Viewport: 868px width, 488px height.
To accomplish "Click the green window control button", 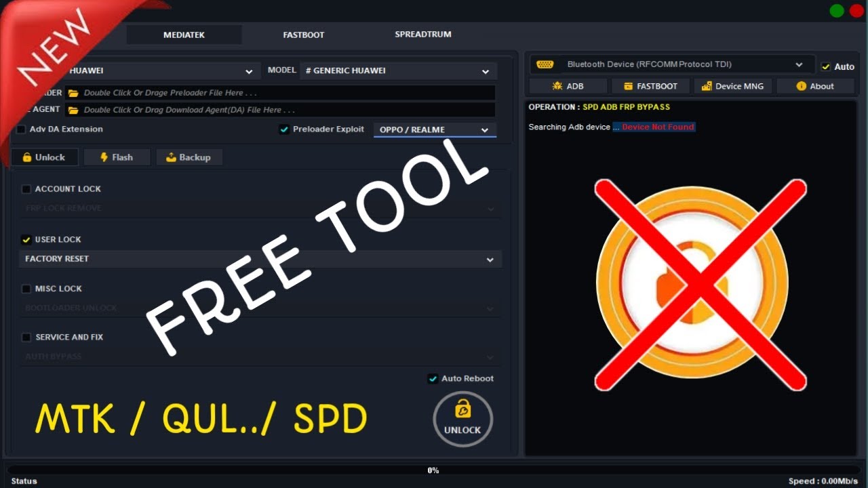I will [837, 10].
